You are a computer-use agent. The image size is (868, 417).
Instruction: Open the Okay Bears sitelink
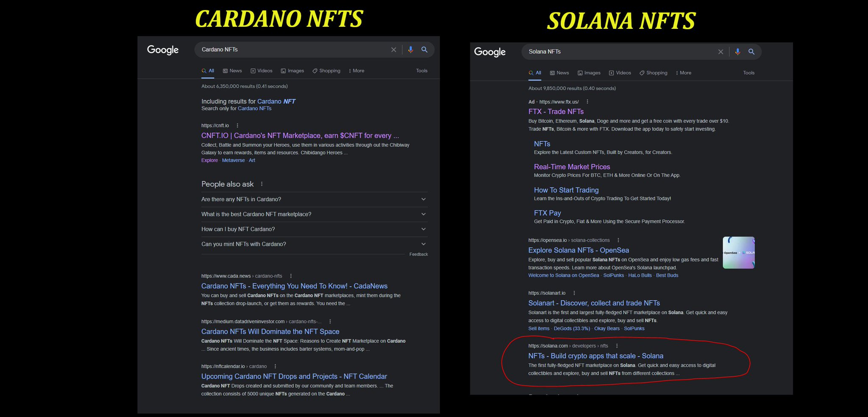607,329
